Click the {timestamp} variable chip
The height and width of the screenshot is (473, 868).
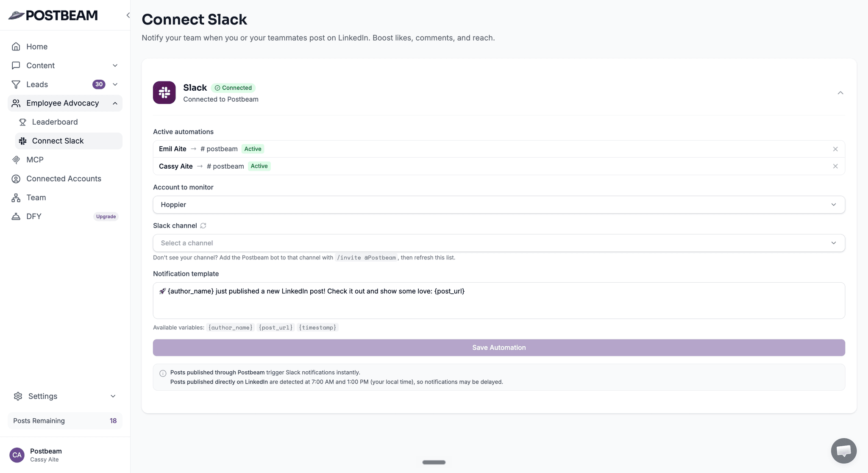[318, 328]
